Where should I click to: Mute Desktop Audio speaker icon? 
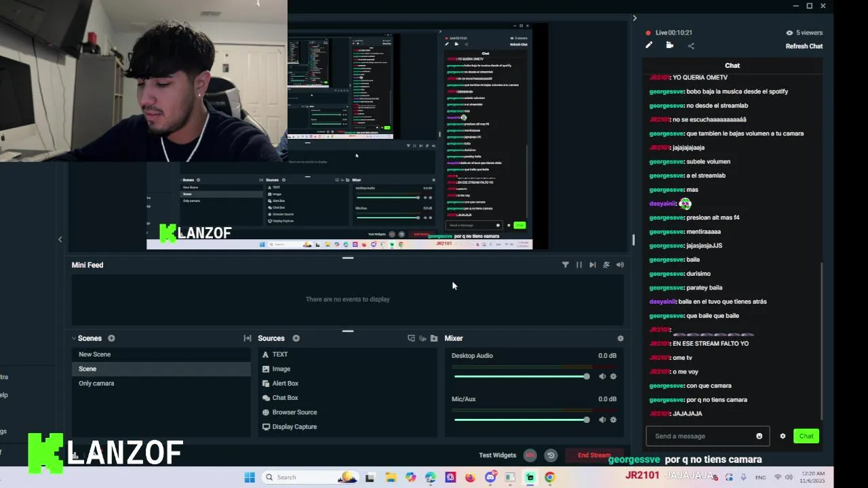[x=601, y=376]
